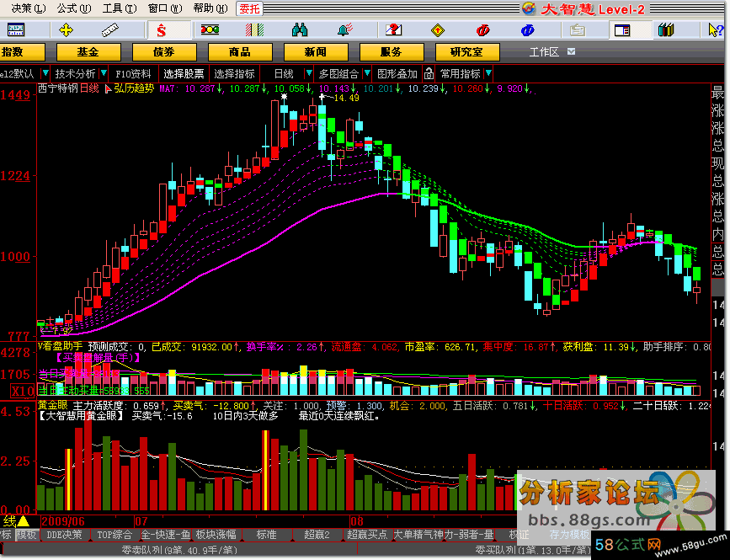The width and height of the screenshot is (730, 560).
Task: Click the V看盘助手 indicator label
Action: coord(60,346)
